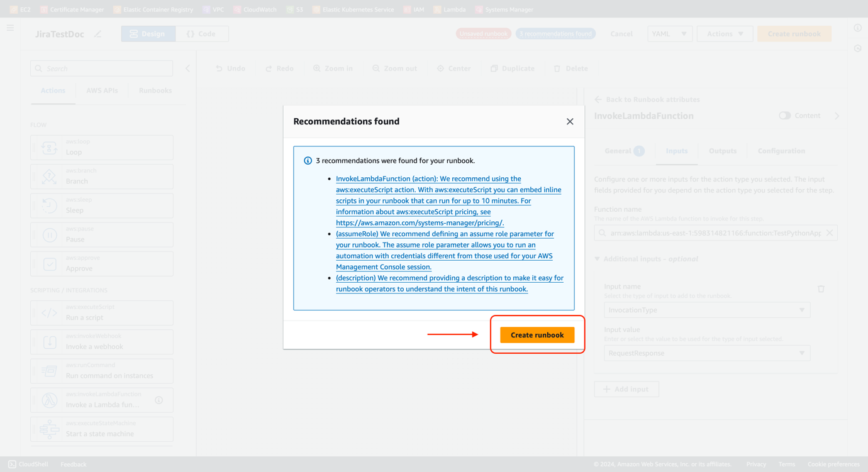Screen dimensions: 868x472
Task: Open the assumeRole recommendation link
Action: 445,250
